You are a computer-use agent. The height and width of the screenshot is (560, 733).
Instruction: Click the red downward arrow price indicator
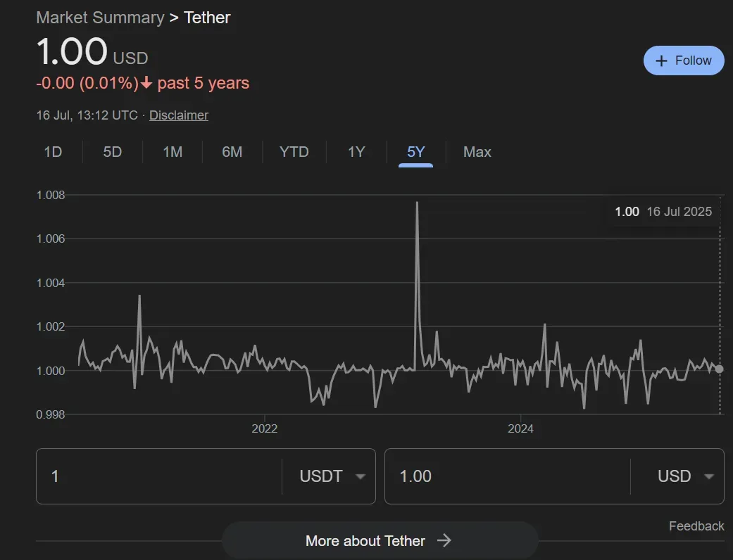(146, 83)
